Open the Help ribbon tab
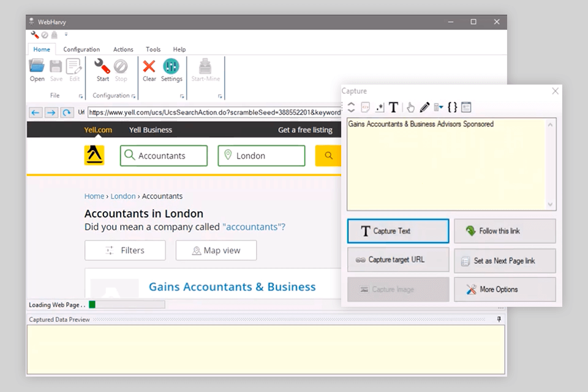Screen dimensions: 588x392 [x=179, y=50]
